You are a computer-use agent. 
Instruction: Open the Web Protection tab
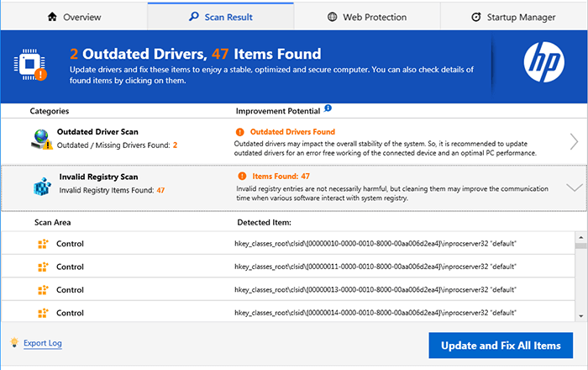(367, 17)
